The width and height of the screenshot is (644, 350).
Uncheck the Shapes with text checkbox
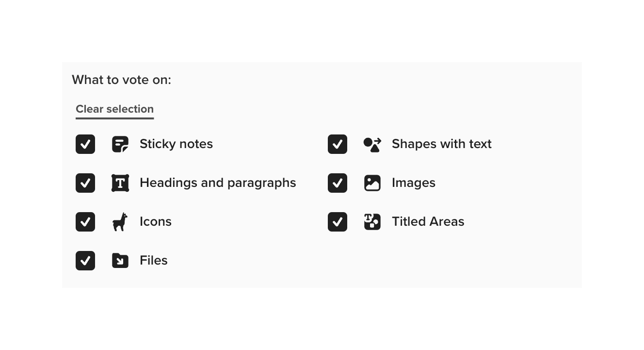pyautogui.click(x=337, y=144)
